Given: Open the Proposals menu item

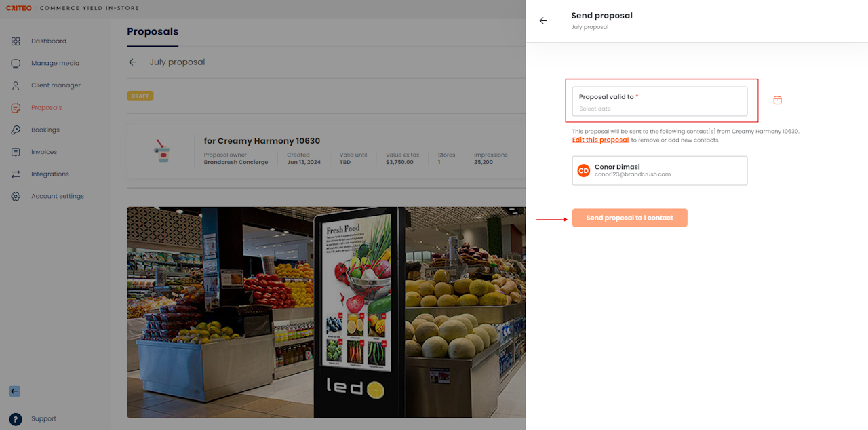Looking at the screenshot, I should (46, 108).
